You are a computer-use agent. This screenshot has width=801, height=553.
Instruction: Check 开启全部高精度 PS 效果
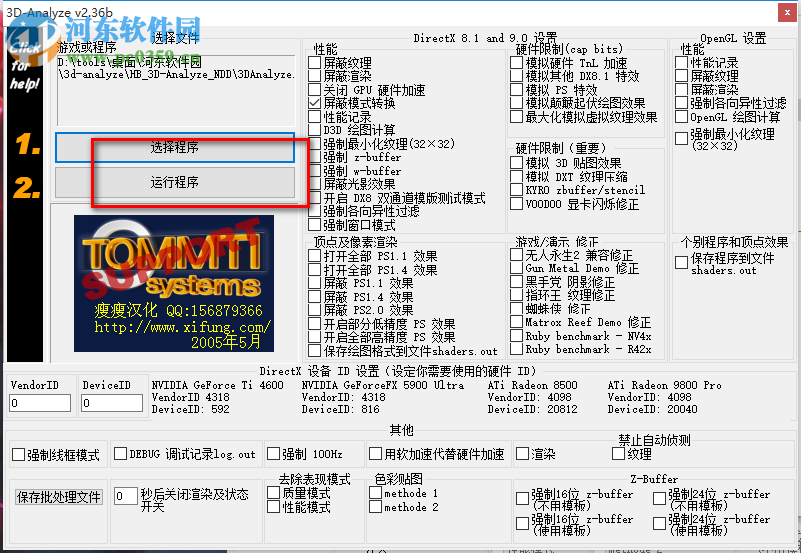(315, 337)
